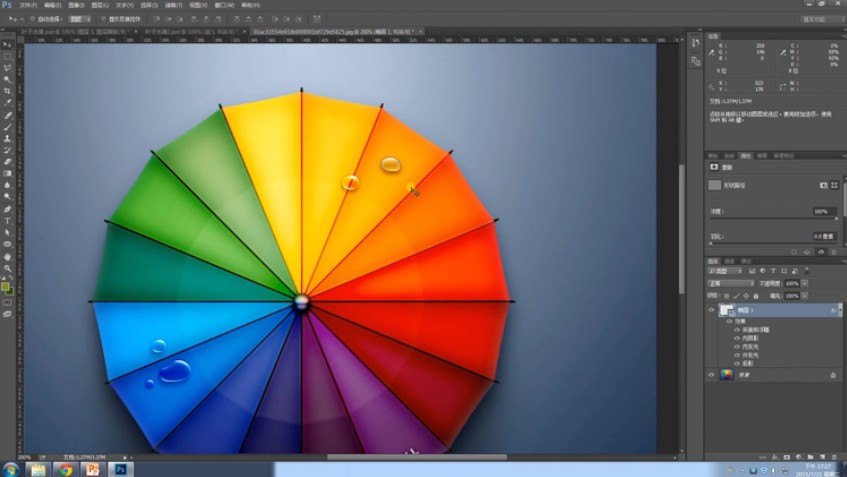Select the Quick Selection tool
The image size is (847, 477).
coord(7,80)
